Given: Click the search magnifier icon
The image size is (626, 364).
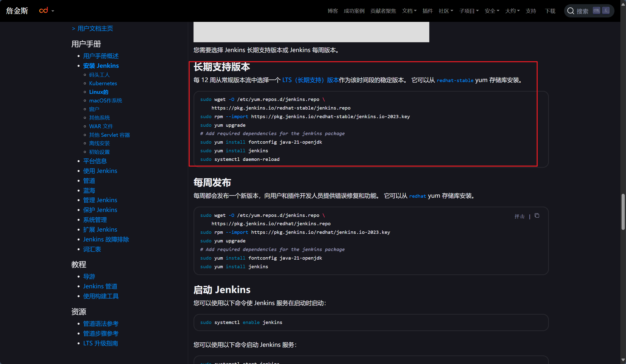Looking at the screenshot, I should click(x=570, y=11).
